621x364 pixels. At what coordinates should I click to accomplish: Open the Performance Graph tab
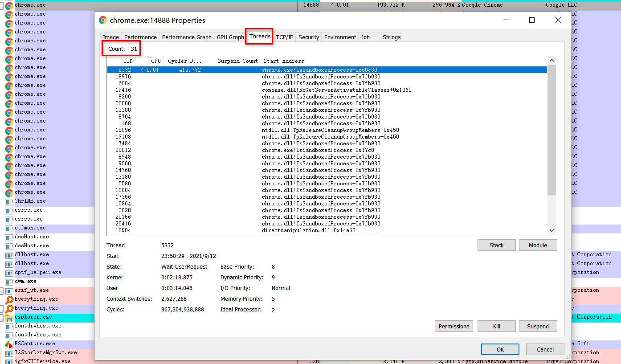(187, 37)
